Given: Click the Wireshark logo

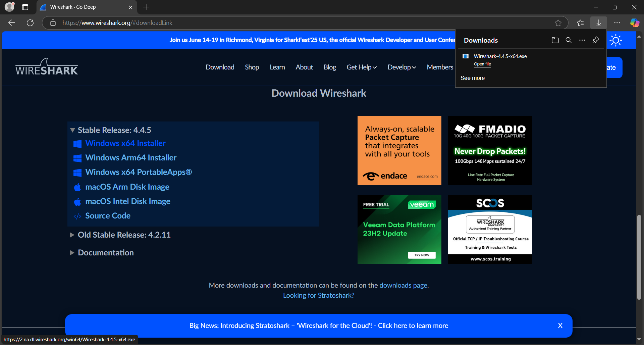Looking at the screenshot, I should 47,66.
